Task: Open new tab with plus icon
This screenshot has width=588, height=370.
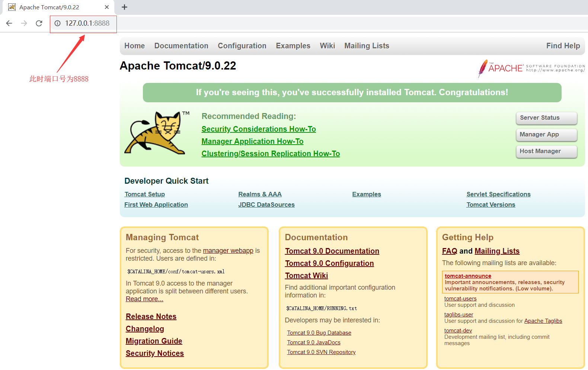Action: coord(125,7)
